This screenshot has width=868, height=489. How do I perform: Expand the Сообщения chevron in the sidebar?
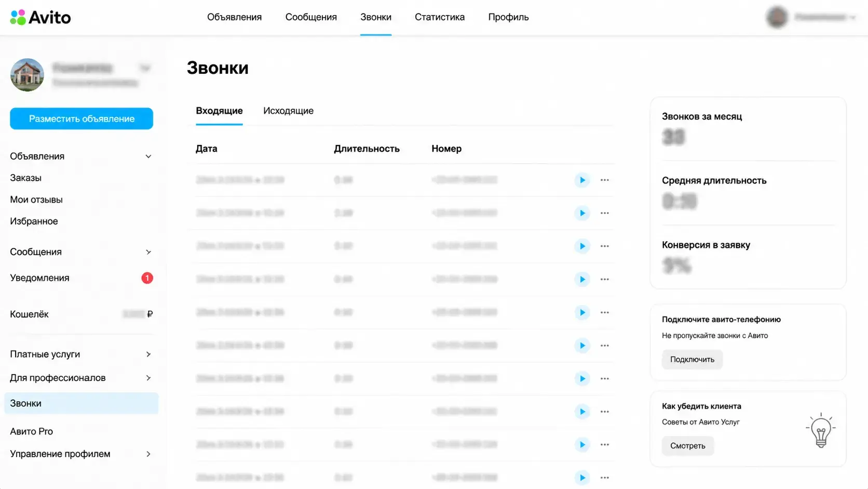click(x=148, y=252)
